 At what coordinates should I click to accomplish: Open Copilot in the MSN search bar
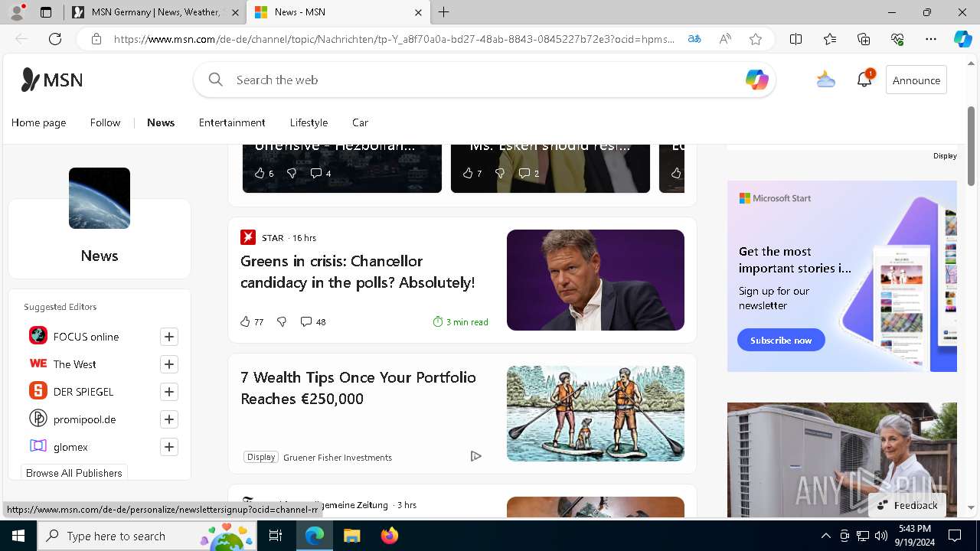pos(756,80)
